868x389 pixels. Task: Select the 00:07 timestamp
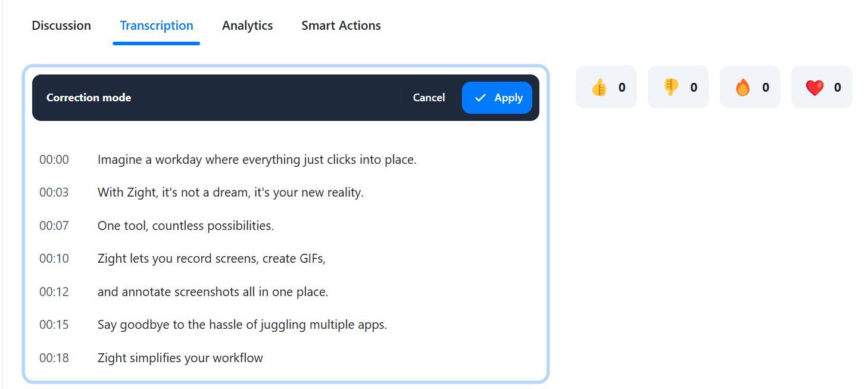[x=54, y=226]
